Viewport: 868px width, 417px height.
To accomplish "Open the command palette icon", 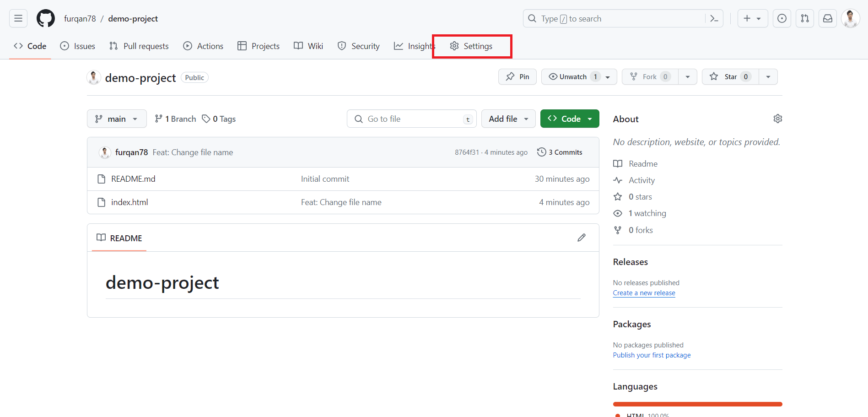I will [x=714, y=18].
